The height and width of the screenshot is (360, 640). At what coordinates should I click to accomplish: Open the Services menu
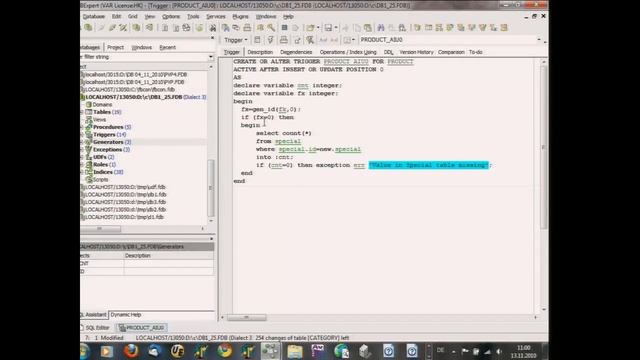point(216,16)
